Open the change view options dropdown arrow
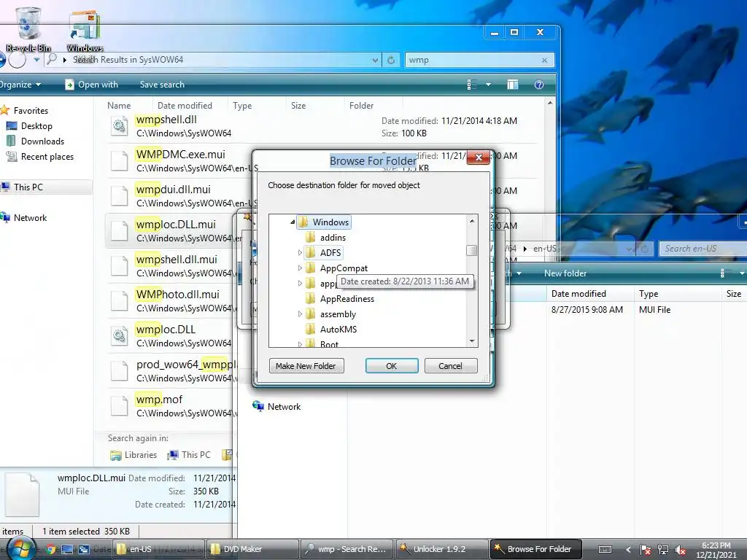The width and height of the screenshot is (747, 560). [x=488, y=85]
